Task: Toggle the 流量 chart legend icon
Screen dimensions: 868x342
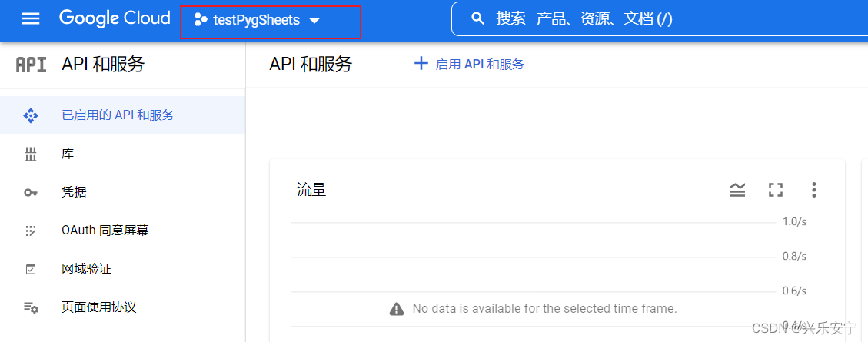Action: pyautogui.click(x=737, y=191)
